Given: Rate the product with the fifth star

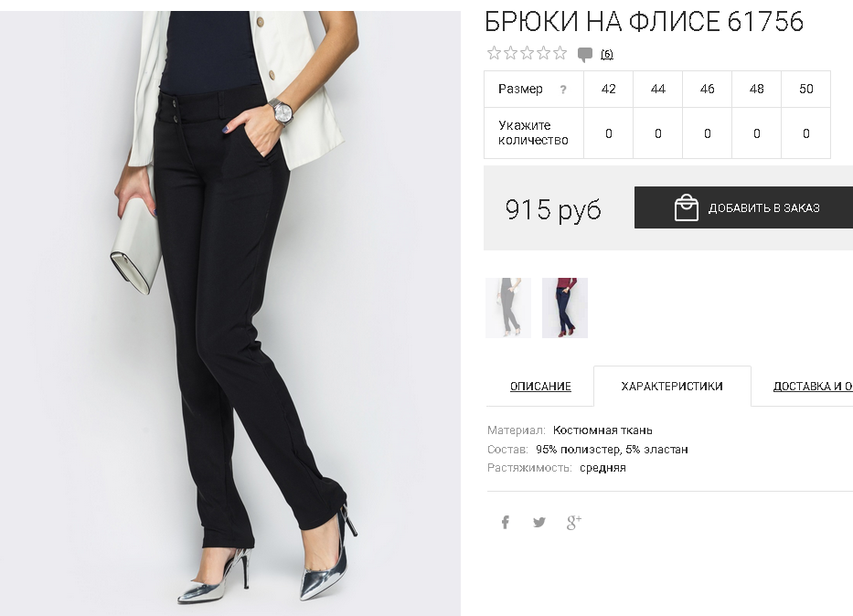Looking at the screenshot, I should [x=560, y=53].
